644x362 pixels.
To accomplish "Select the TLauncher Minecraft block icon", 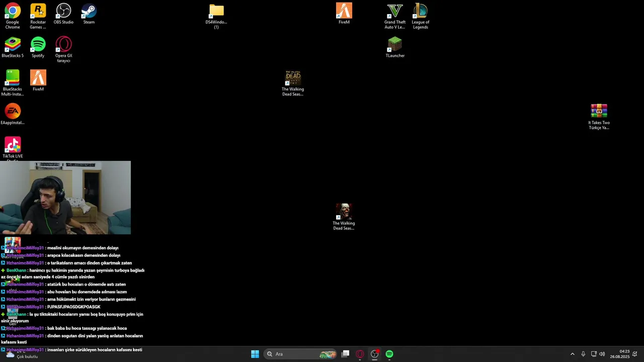I will coord(395,48).
